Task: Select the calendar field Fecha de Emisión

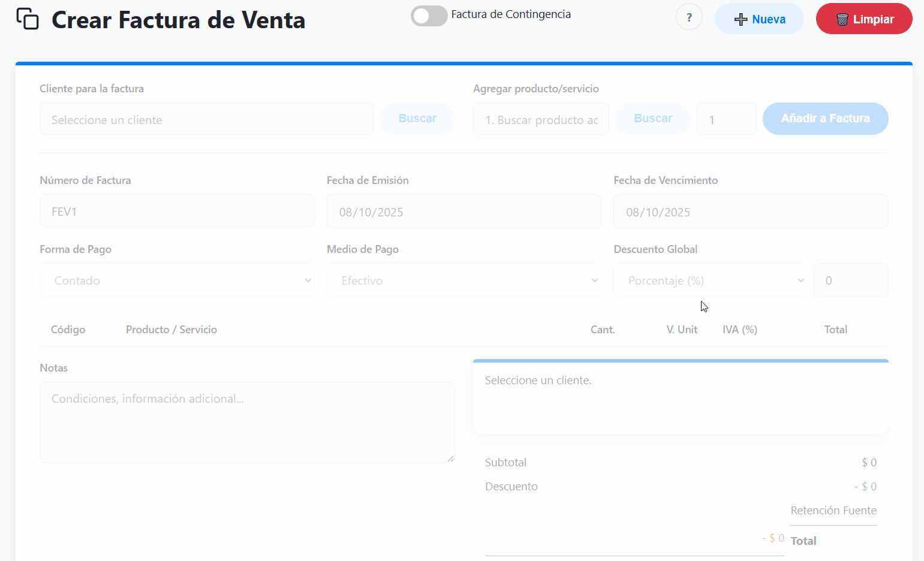Action: point(463,211)
